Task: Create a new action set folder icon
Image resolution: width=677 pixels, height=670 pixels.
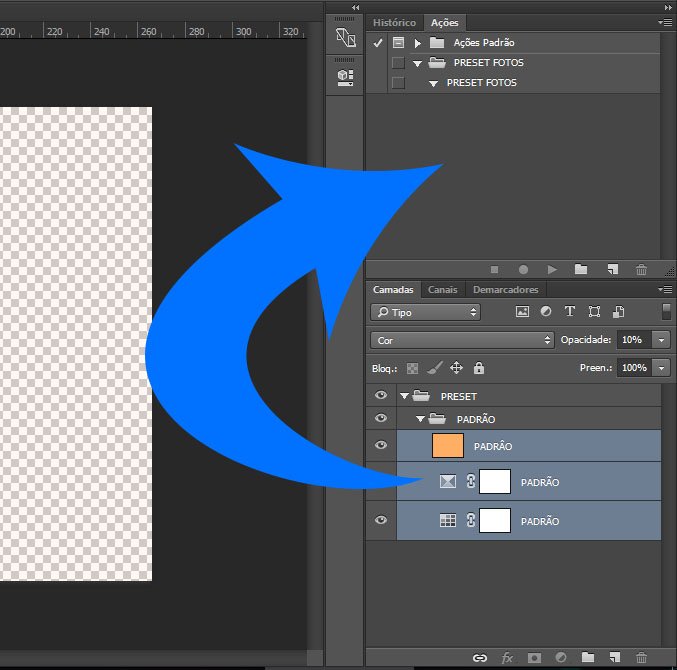Action: (581, 269)
